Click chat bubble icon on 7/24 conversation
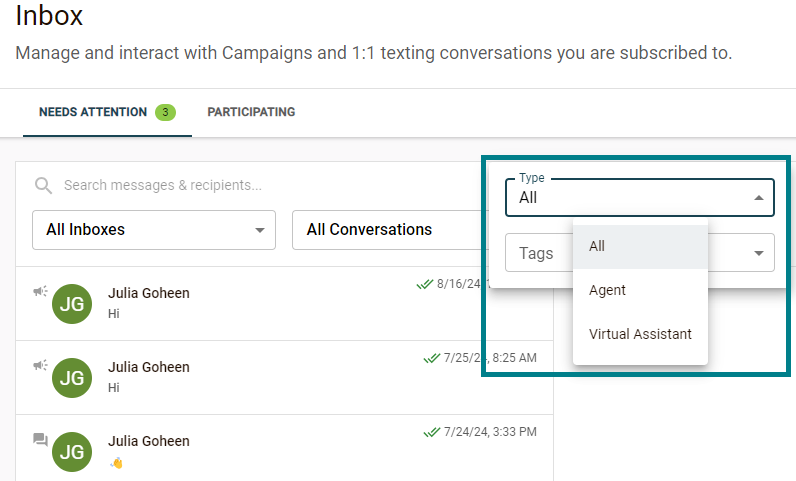Viewport: 796px width, 481px height. pos(40,439)
